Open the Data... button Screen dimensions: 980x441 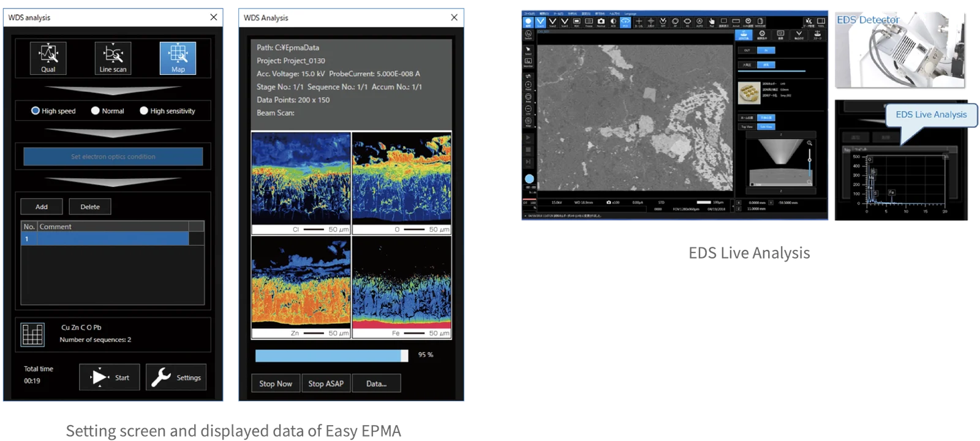pyautogui.click(x=376, y=383)
